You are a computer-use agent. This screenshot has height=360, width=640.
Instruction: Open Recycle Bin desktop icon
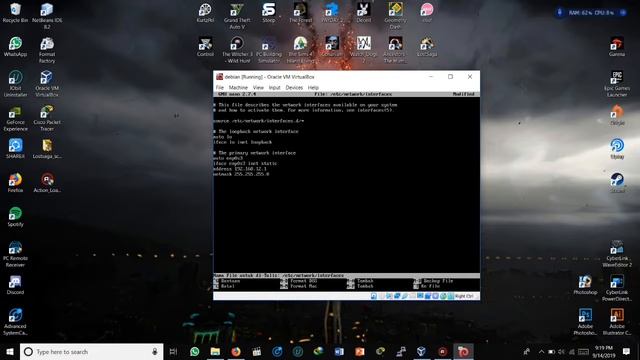point(15,13)
